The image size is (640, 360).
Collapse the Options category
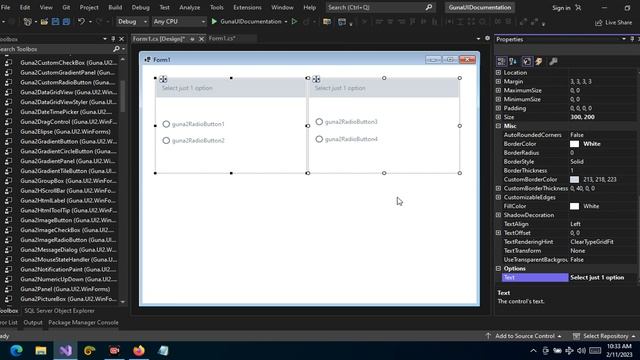[498, 269]
